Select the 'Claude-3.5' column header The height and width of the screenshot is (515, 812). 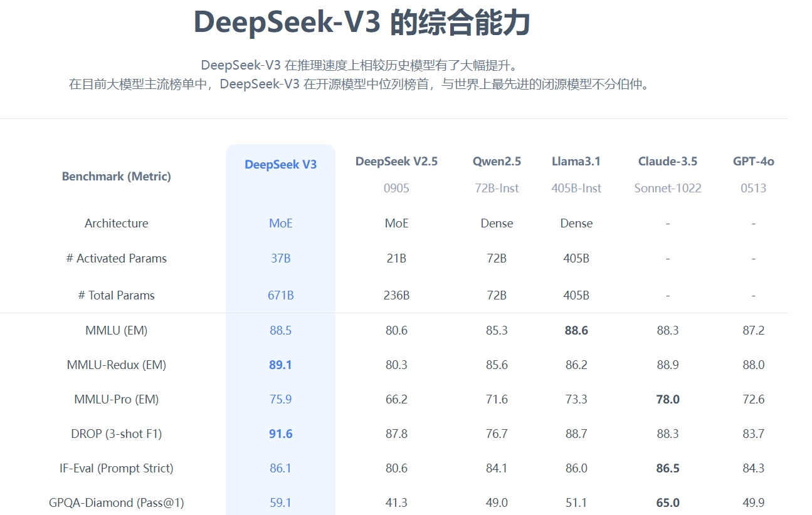point(668,161)
